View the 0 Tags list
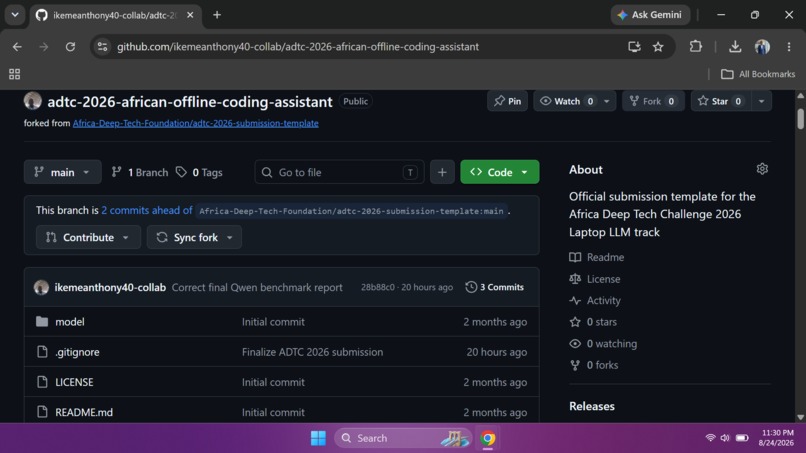806x453 pixels. 199,172
